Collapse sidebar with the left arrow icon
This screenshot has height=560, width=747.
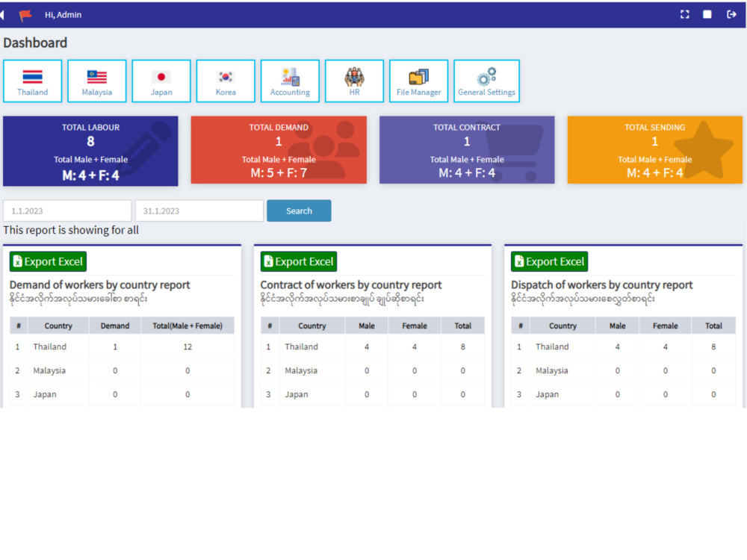2,15
